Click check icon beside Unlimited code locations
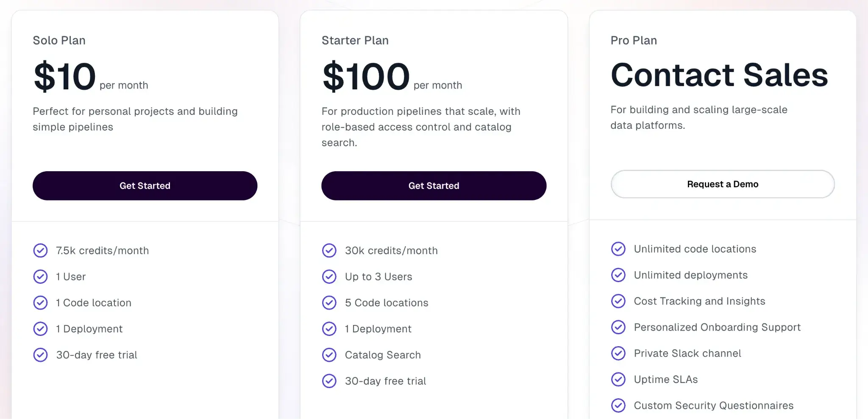This screenshot has width=868, height=419. [618, 249]
